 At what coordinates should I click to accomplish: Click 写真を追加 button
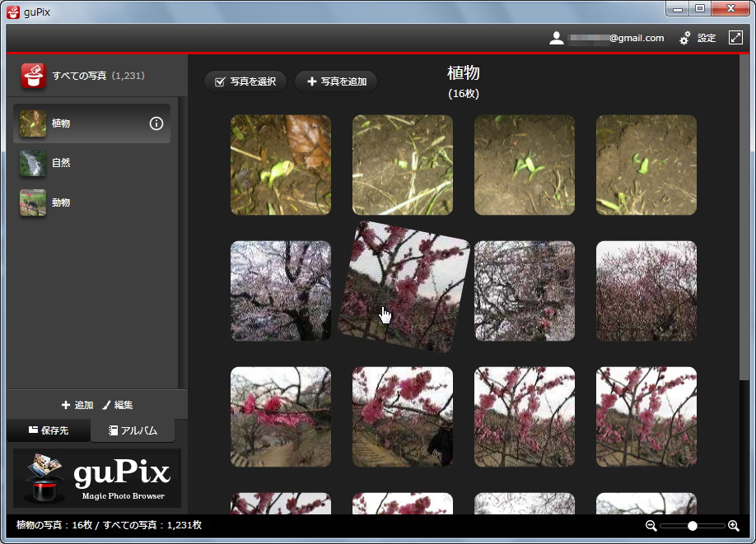337,81
